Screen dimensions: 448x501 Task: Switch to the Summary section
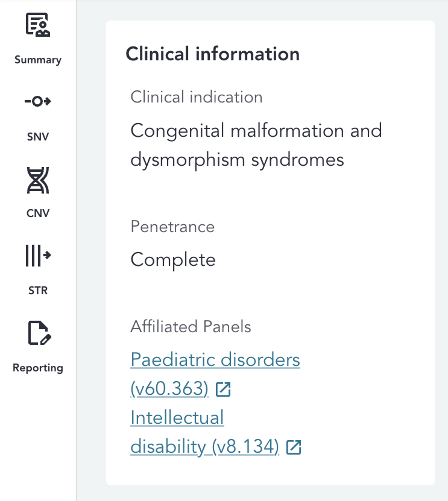point(37,60)
